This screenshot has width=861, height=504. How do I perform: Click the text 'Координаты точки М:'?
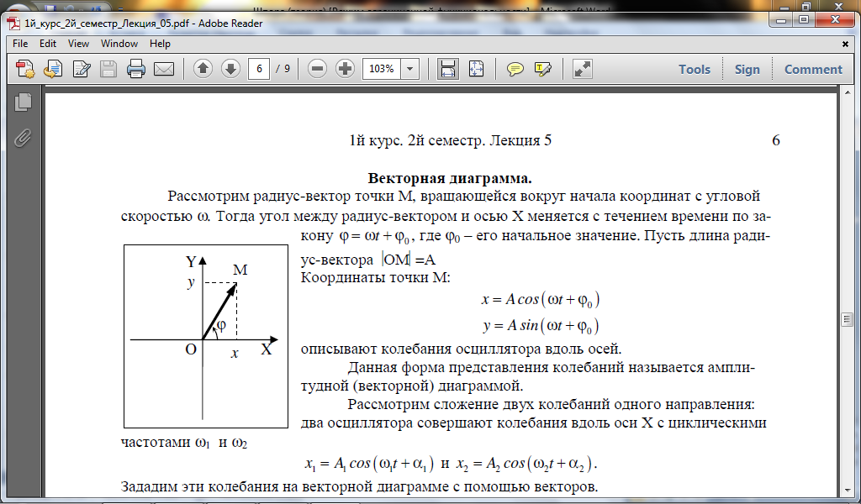(376, 277)
